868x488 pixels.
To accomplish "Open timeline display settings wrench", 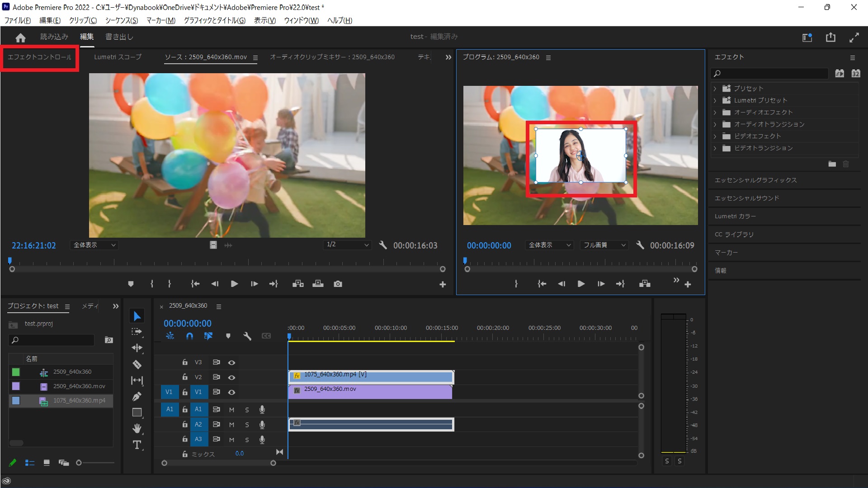I will [247, 336].
